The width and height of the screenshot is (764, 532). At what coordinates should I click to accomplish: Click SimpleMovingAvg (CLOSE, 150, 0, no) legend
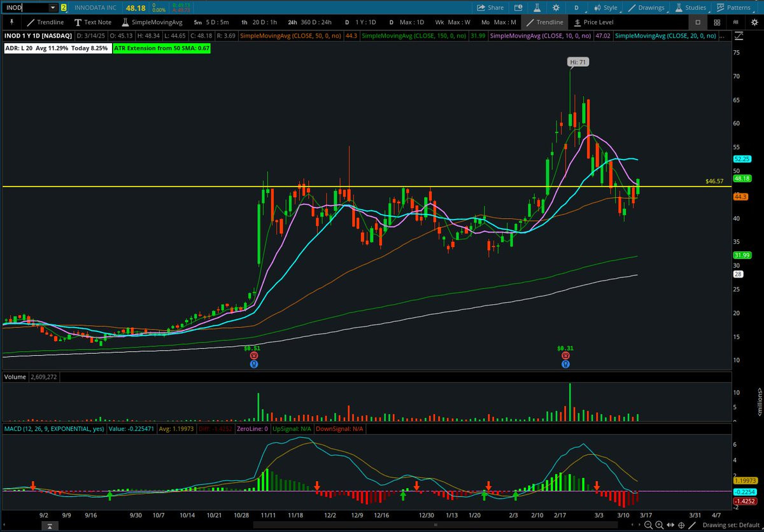click(x=414, y=36)
